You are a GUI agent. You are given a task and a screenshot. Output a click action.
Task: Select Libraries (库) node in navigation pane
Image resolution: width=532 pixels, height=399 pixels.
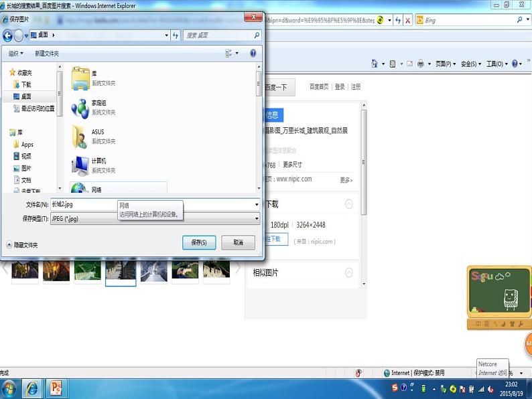point(16,132)
